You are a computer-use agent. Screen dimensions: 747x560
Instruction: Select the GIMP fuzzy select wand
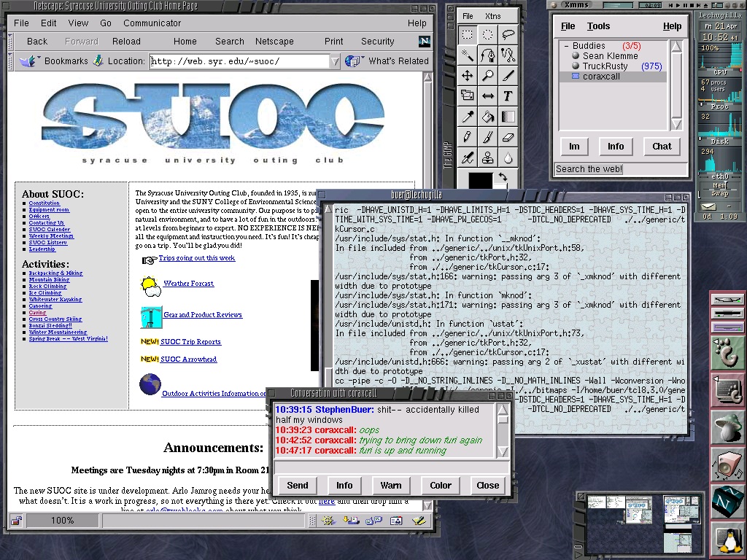468,55
